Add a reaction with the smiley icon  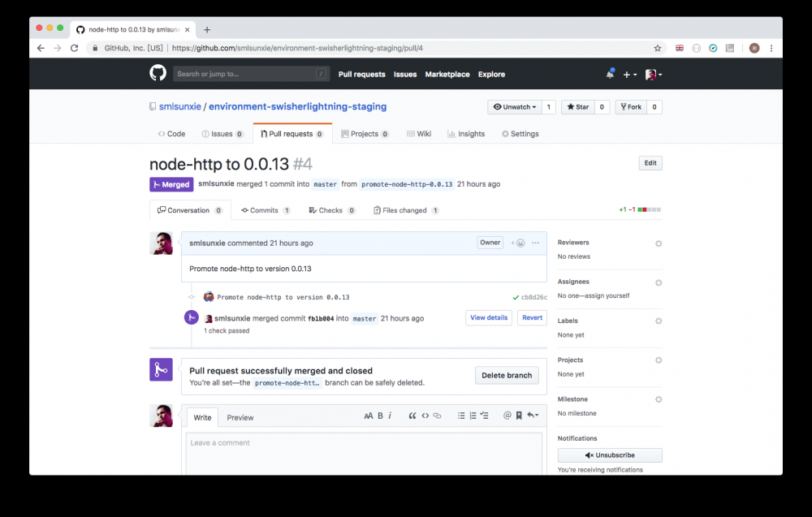tap(518, 243)
